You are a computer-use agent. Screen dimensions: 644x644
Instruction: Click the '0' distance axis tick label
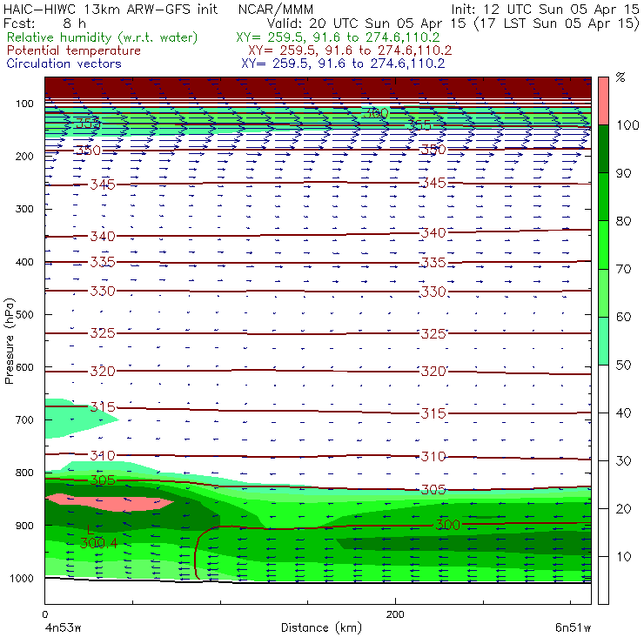pos(44,614)
